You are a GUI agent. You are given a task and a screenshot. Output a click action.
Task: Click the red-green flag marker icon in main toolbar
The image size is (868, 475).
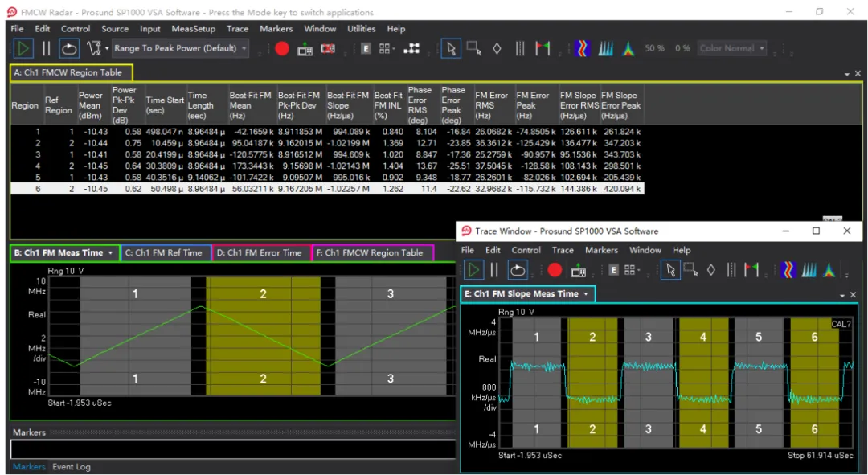click(x=542, y=49)
